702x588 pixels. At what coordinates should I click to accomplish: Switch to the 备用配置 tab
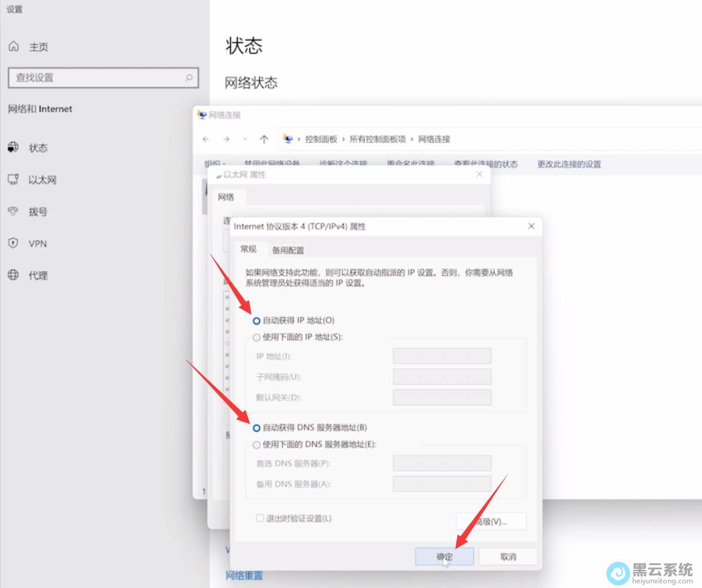pos(288,250)
